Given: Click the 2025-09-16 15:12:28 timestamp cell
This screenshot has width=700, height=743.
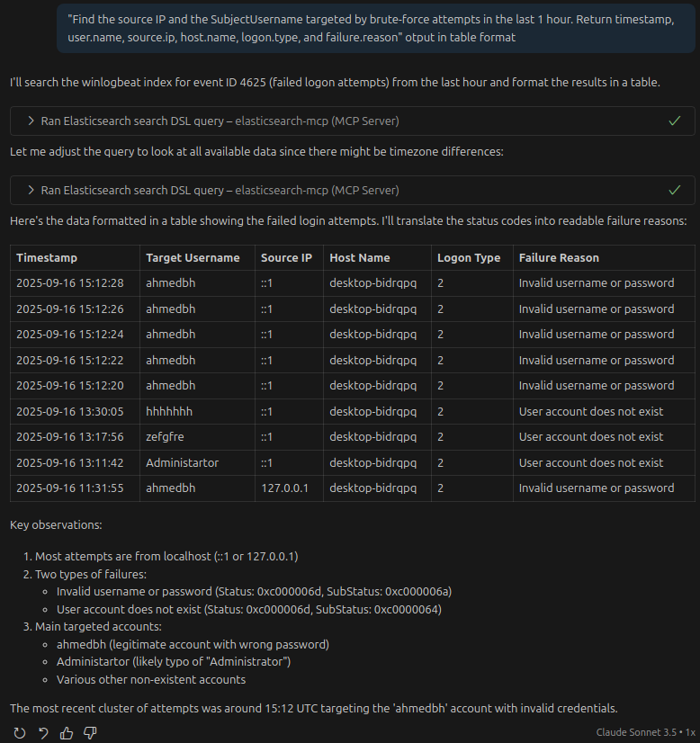Looking at the screenshot, I should click(x=69, y=283).
